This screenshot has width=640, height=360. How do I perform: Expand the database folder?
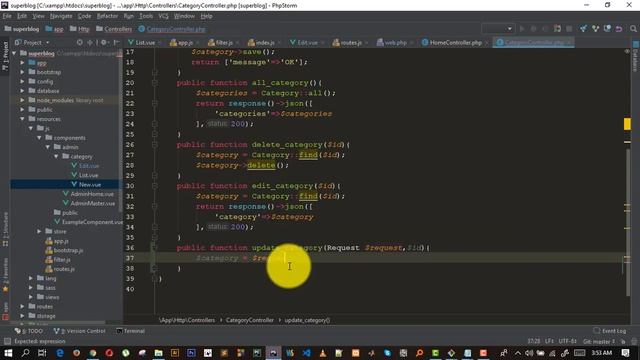22,91
